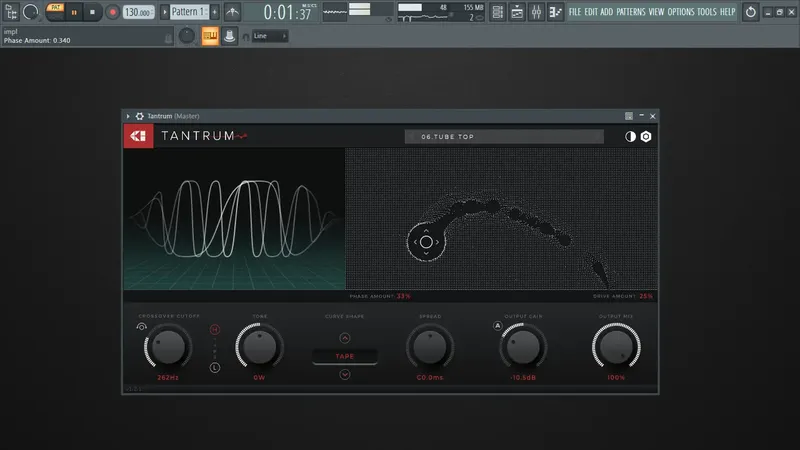Click the stamp tool icon in second toolbar row
Screen dimensions: 800x450
[x=229, y=36]
